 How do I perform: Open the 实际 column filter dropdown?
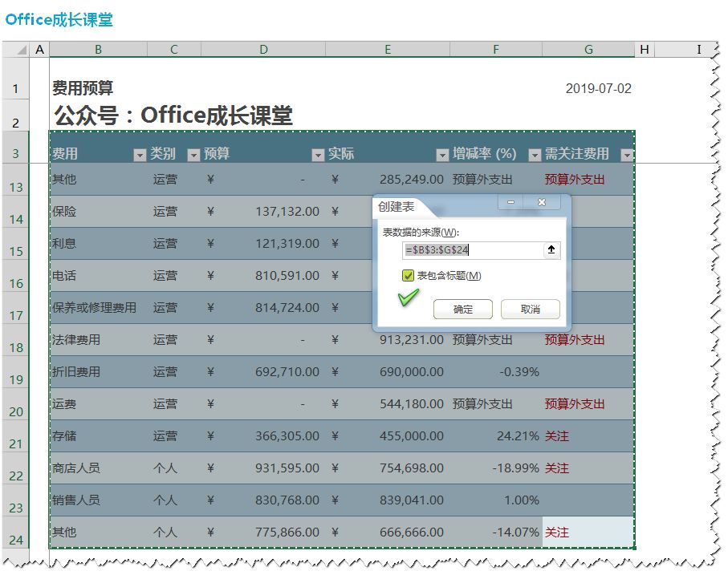pyautogui.click(x=442, y=155)
